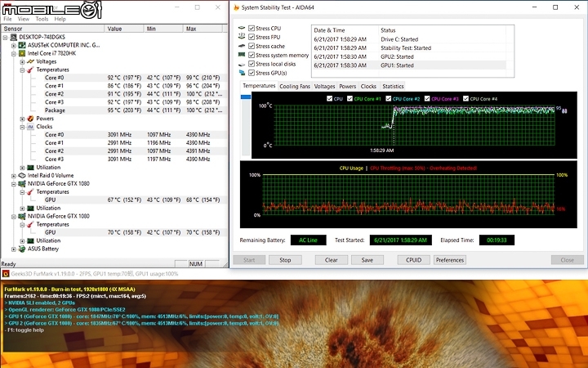This screenshot has width=588, height=368.
Task: Switch to the Voltages tab in AIDA64
Action: click(x=324, y=87)
